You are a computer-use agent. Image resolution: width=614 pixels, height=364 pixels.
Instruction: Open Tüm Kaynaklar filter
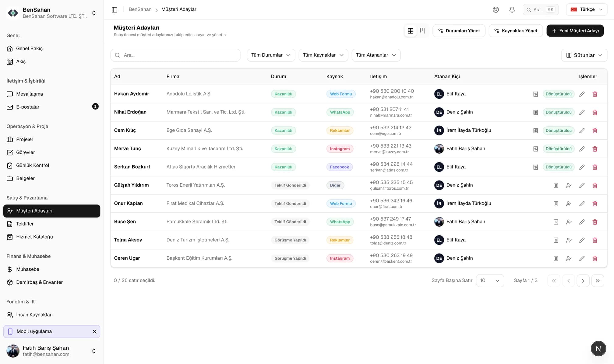coord(323,55)
